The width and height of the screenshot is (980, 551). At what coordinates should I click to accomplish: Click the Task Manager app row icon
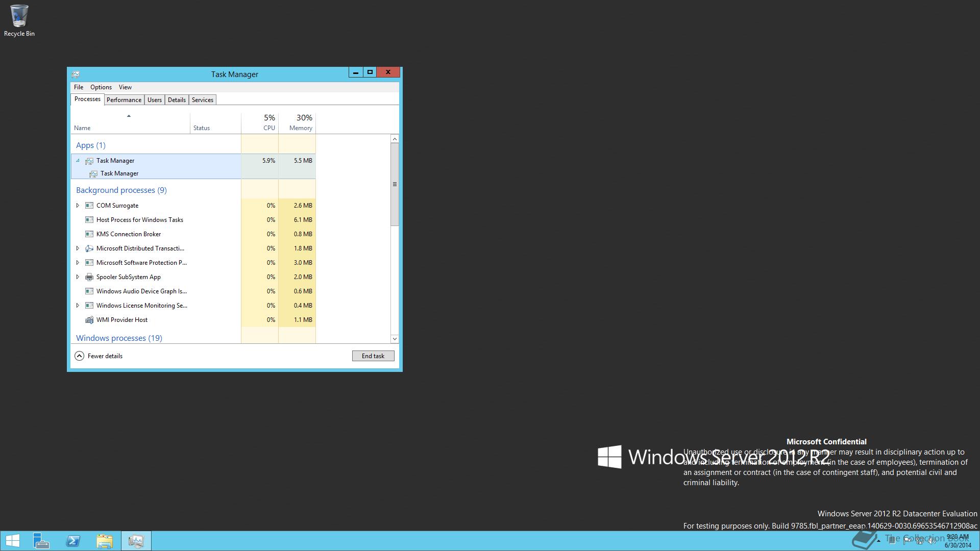click(89, 161)
